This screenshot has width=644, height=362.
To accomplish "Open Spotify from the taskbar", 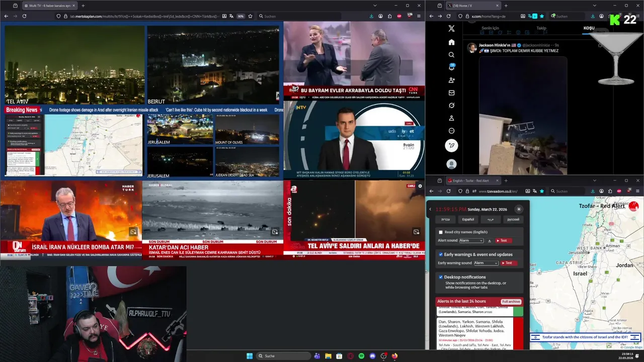I will (361, 356).
